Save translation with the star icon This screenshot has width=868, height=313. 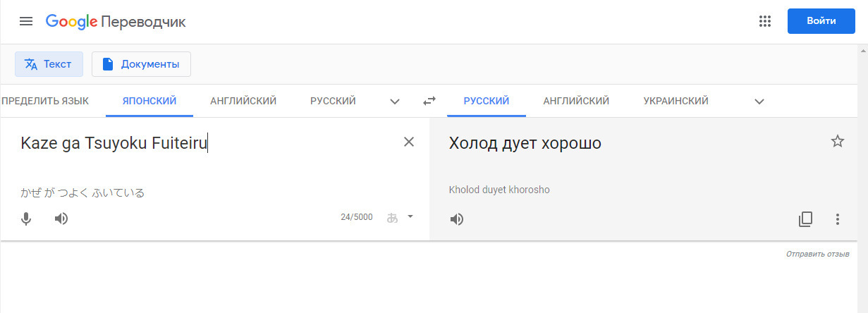838,142
